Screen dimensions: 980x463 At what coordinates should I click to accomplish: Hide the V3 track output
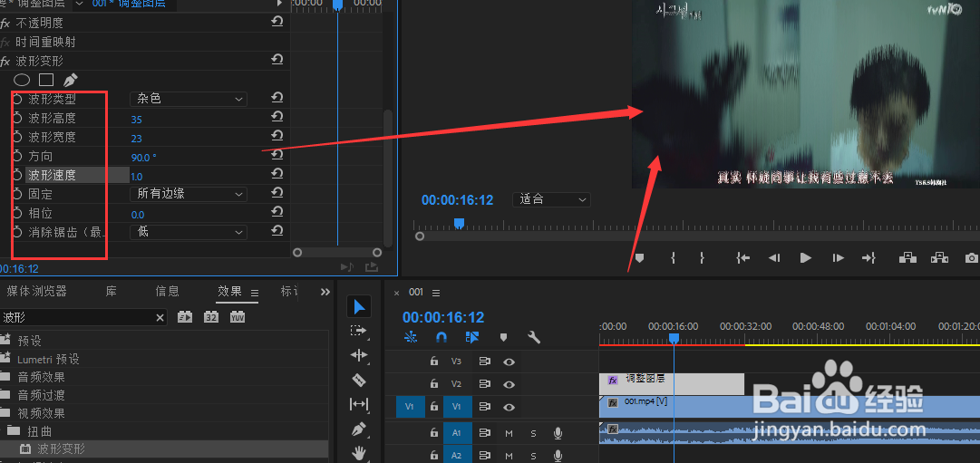pyautogui.click(x=509, y=362)
